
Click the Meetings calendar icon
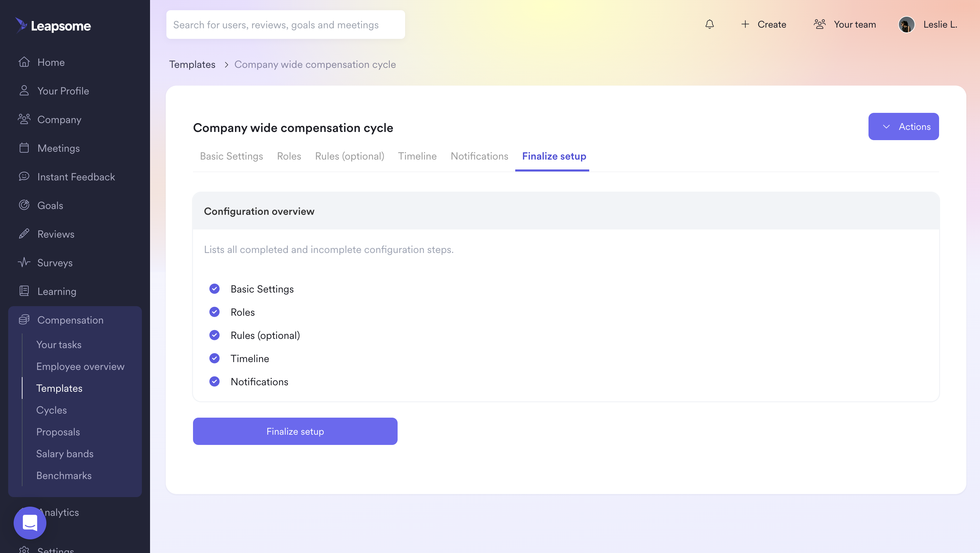click(x=24, y=148)
